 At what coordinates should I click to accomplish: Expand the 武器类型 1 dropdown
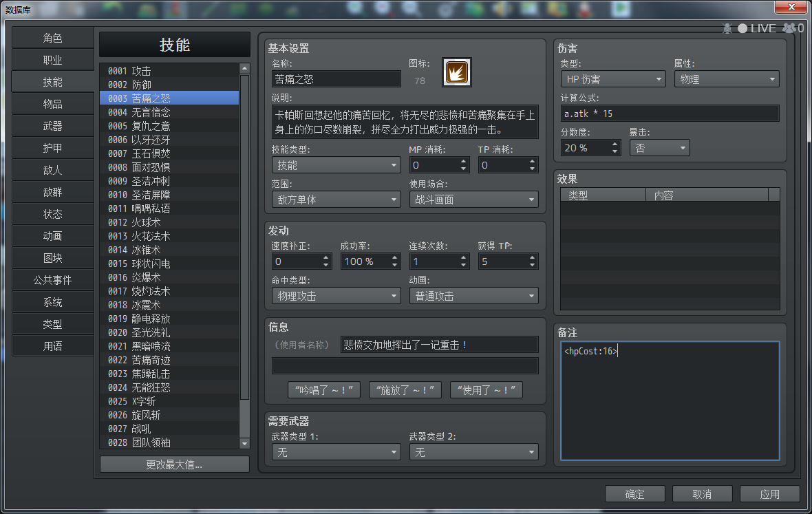(336, 452)
